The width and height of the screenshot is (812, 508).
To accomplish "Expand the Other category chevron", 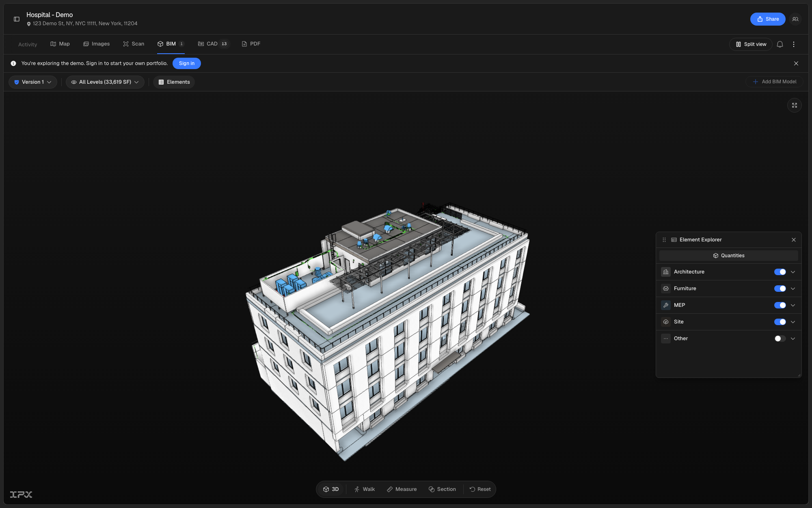I will [793, 339].
